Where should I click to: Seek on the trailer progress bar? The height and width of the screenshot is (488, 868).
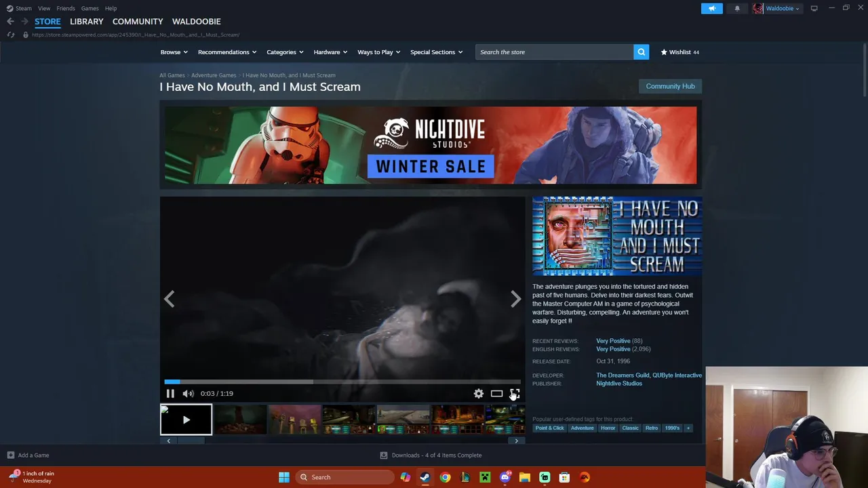(x=342, y=382)
